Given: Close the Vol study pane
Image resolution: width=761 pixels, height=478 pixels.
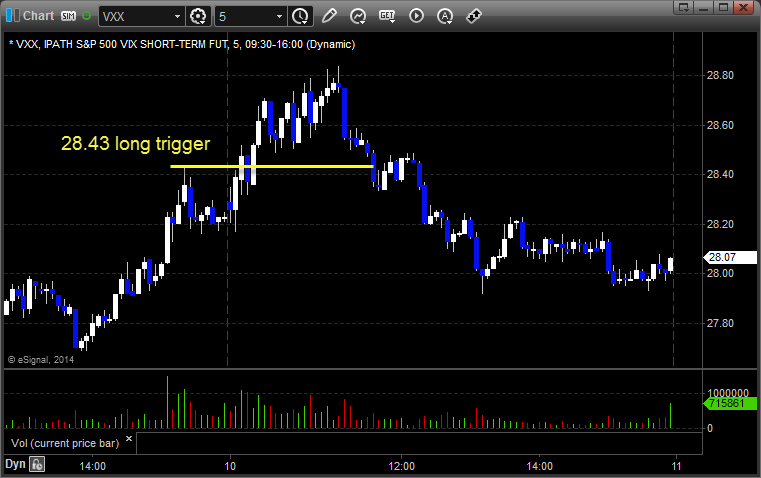Looking at the screenshot, I should (x=129, y=439).
